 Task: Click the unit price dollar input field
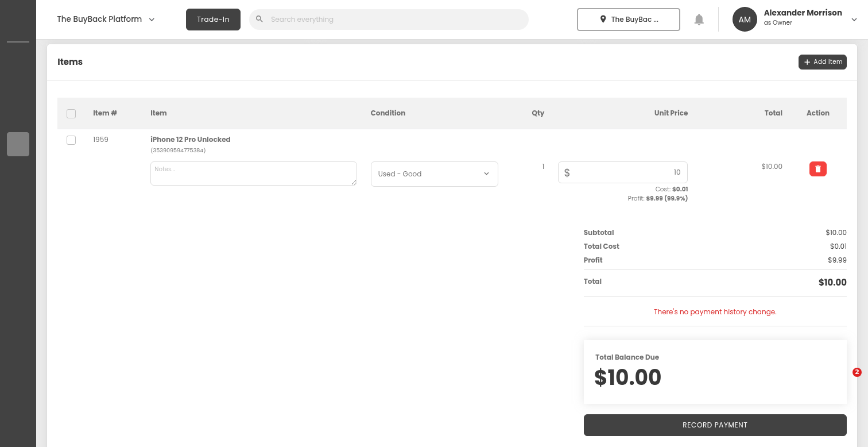[626, 172]
